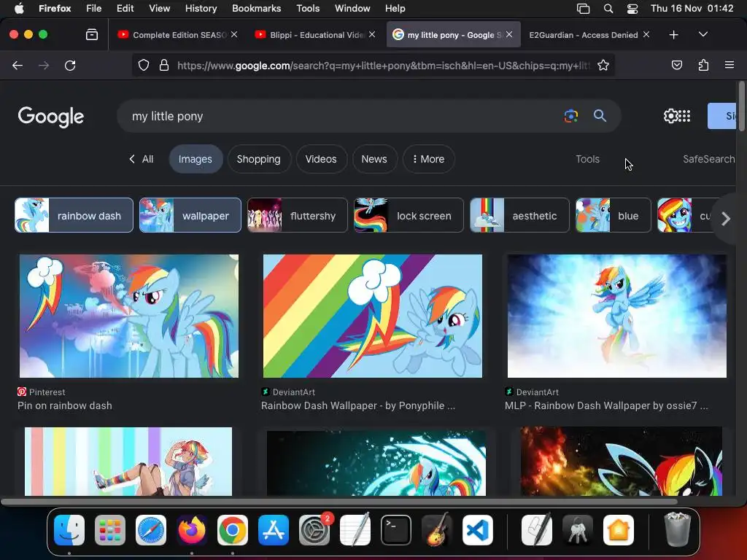Open the Trash in the Dock
The height and width of the screenshot is (560, 747).
point(677,529)
